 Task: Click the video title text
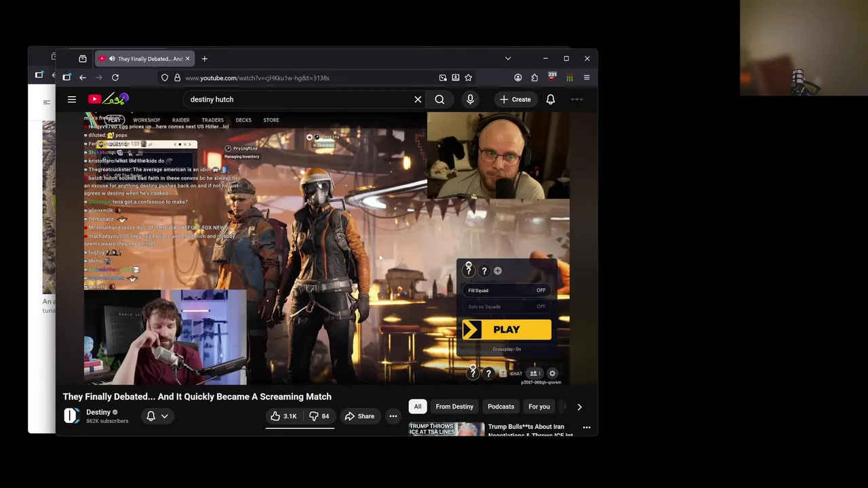pyautogui.click(x=197, y=397)
